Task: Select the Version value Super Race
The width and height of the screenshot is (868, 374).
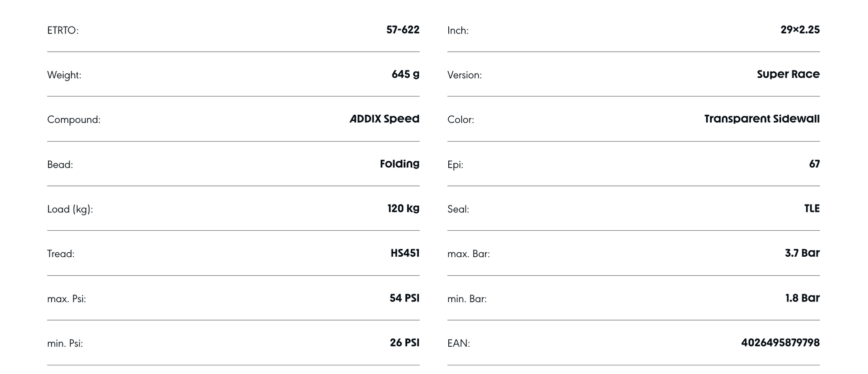Action: [788, 75]
